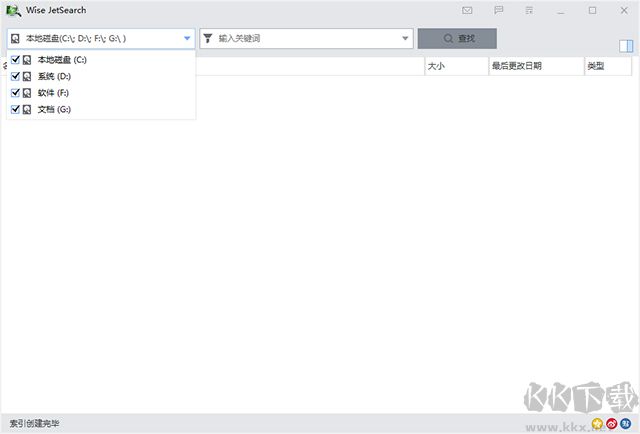
Task: Click the disk icon next to 本地磁盘 (C:)
Action: pyautogui.click(x=27, y=60)
